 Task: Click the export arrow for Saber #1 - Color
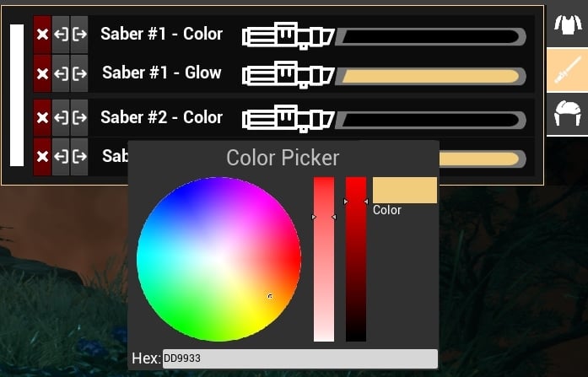pyautogui.click(x=79, y=35)
